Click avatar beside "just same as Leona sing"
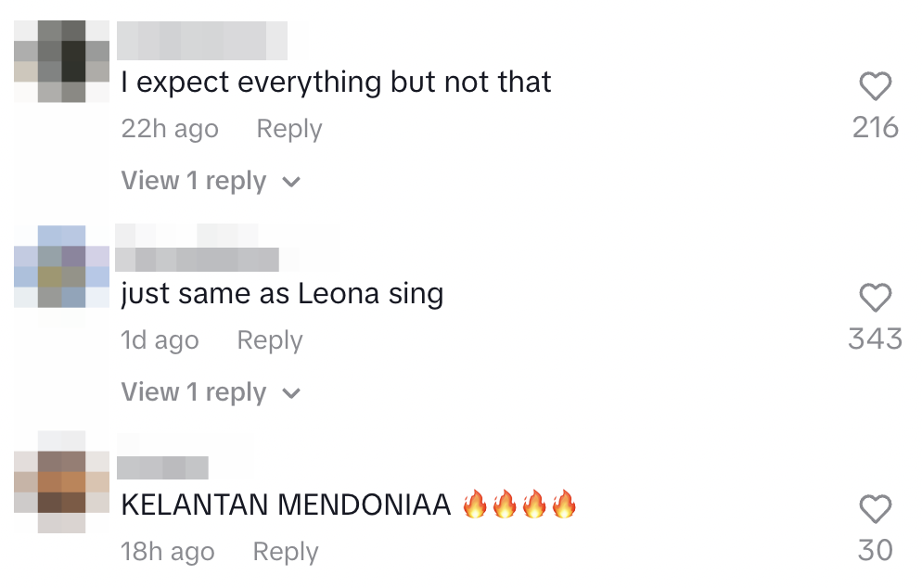Screen dimensions: 922x588 pyautogui.click(x=62, y=267)
